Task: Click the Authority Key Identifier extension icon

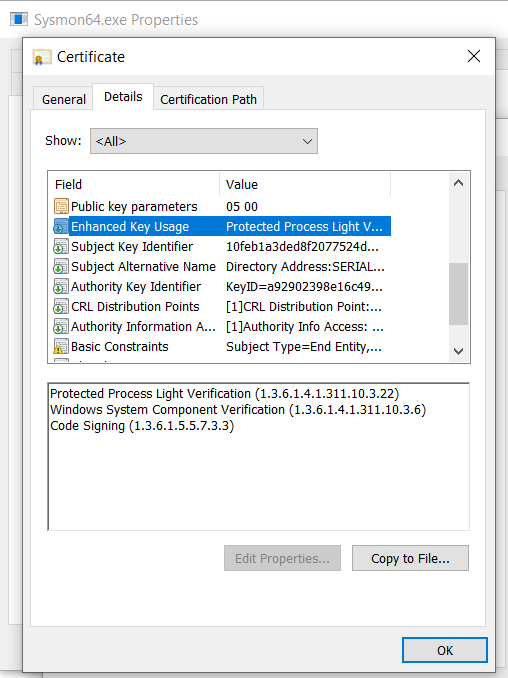Action: (61, 286)
